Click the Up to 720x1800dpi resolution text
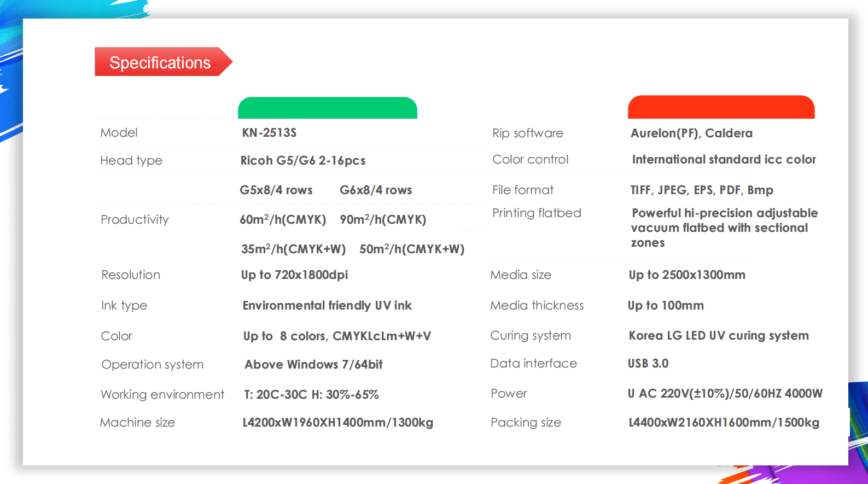This screenshot has width=868, height=484. point(294,275)
